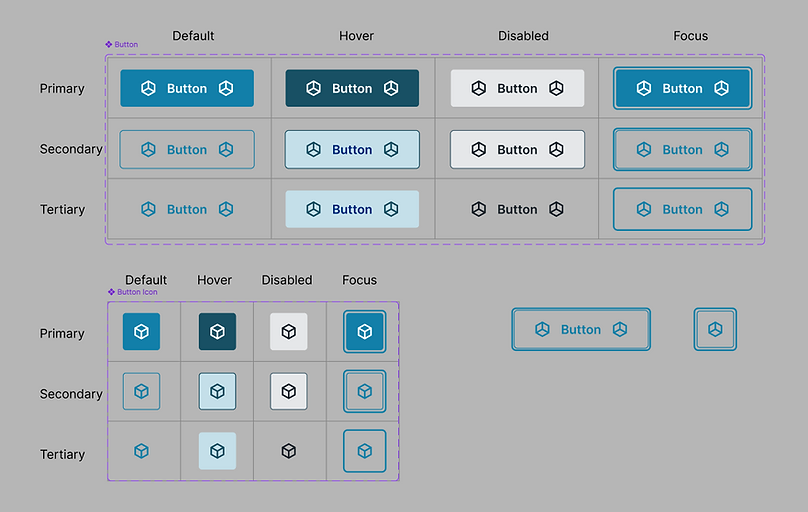Viewport: 808px width, 512px height.
Task: Click the 'Disabled' heading above the large button grid
Action: pyautogui.click(x=523, y=36)
